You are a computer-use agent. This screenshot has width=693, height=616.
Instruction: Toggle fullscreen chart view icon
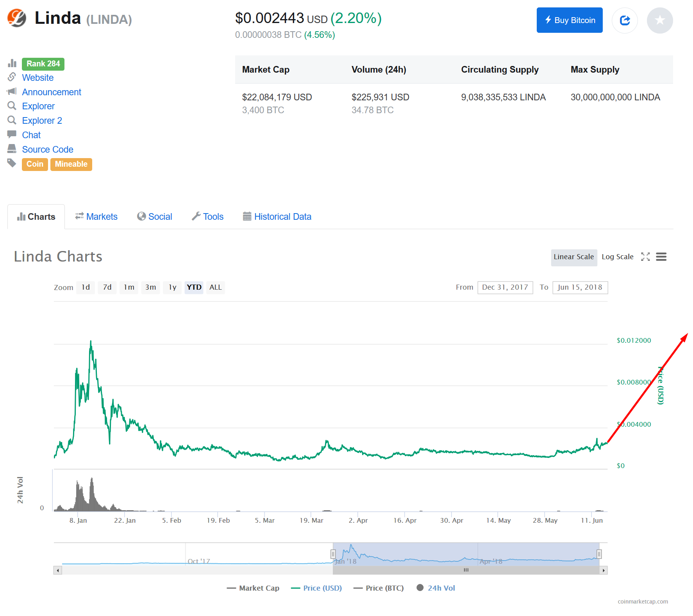click(645, 257)
